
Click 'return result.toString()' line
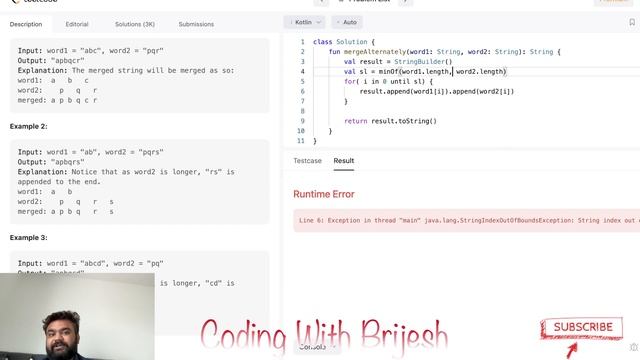(390, 121)
